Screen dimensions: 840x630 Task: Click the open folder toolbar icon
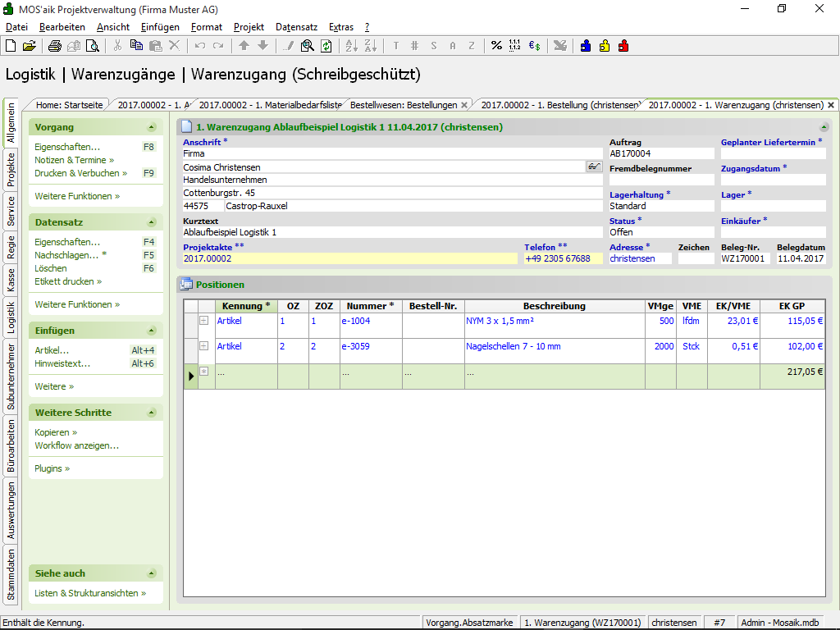point(29,46)
